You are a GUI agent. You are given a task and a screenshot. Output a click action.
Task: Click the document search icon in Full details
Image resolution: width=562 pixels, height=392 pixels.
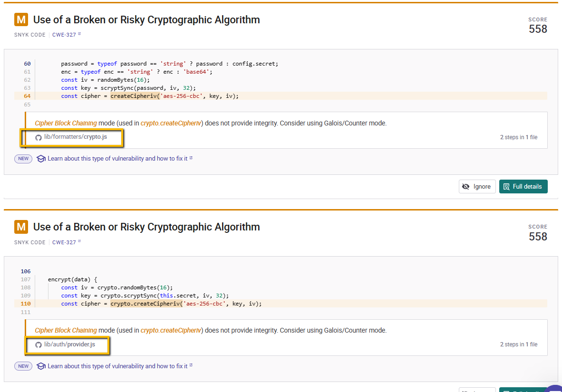pos(506,187)
